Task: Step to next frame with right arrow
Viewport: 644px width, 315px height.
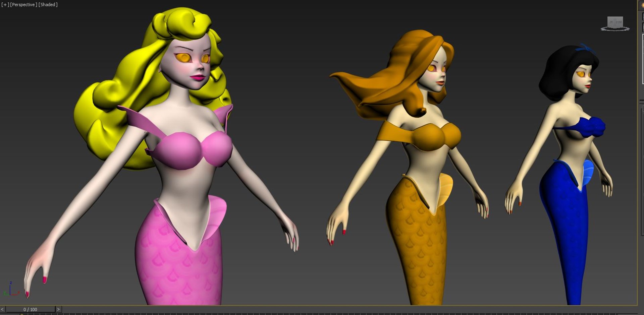Action: pyautogui.click(x=58, y=309)
